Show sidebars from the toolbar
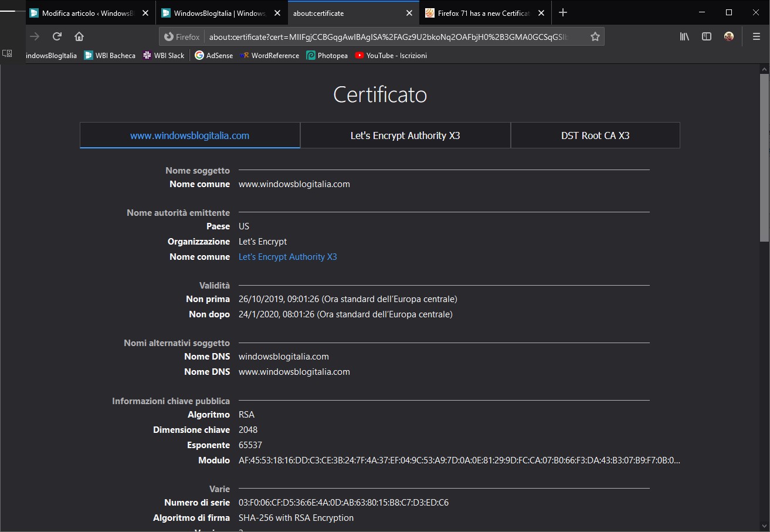Viewport: 770px width, 532px height. click(x=707, y=36)
